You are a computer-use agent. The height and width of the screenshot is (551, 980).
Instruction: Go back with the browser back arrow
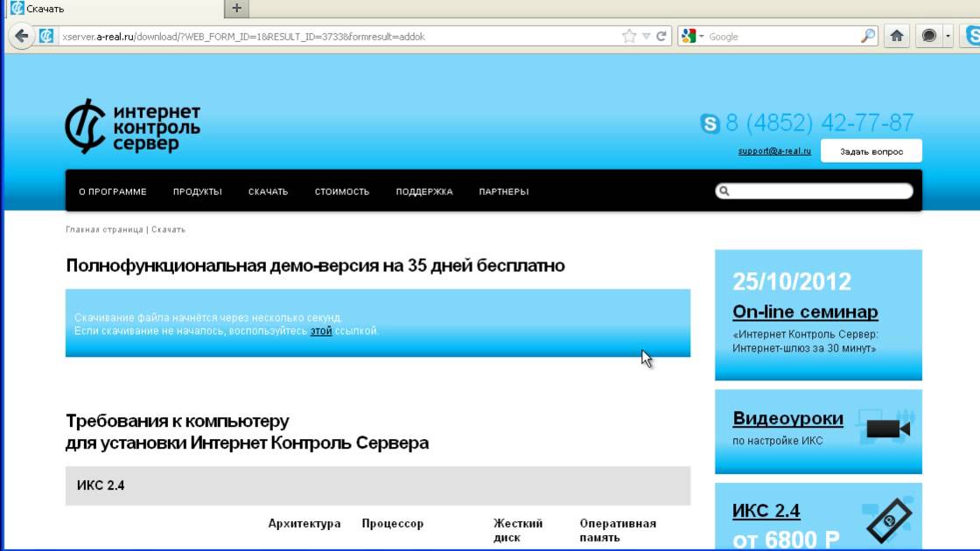(x=21, y=36)
